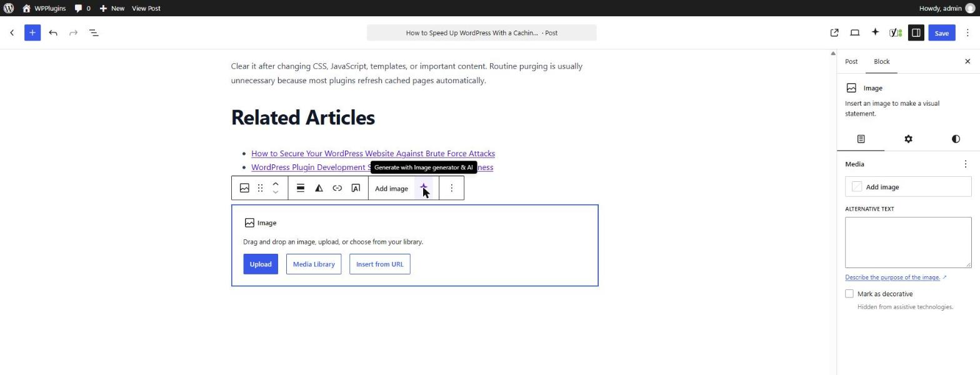Open the WordPress logo menu
The height and width of the screenshot is (375, 980).
[x=9, y=8]
